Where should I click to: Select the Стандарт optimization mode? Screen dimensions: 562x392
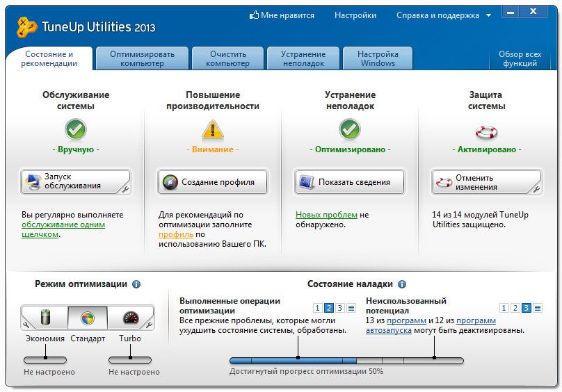[88, 317]
